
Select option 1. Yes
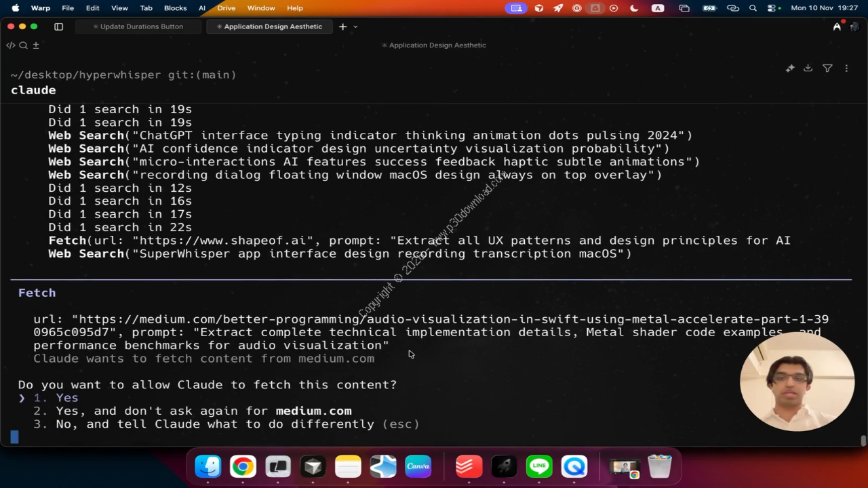(x=66, y=398)
